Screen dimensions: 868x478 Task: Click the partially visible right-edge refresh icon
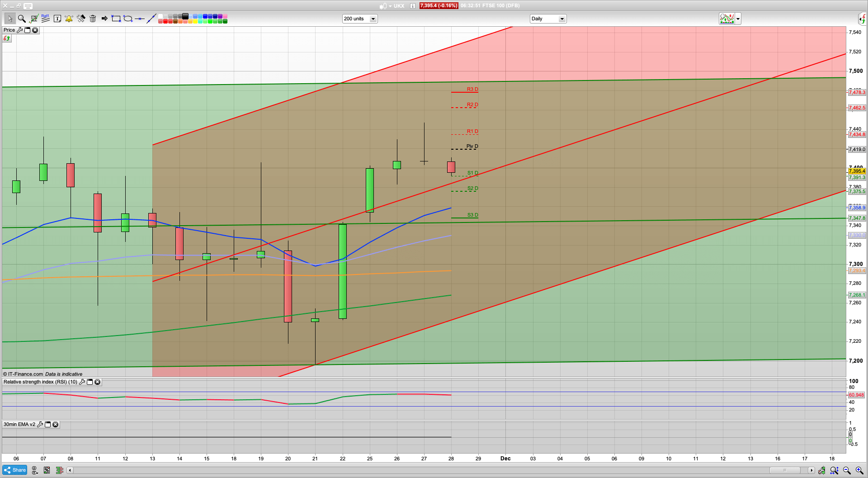coord(863,19)
